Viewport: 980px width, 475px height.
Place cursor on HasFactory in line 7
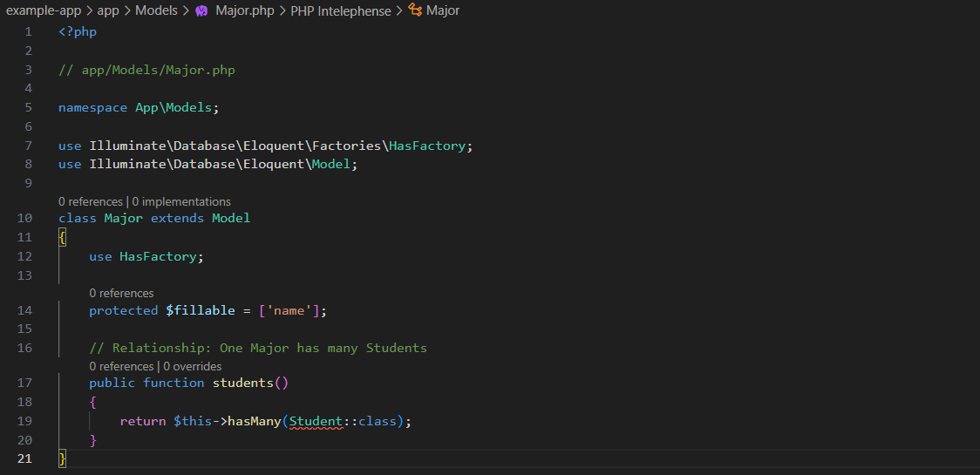tap(427, 146)
